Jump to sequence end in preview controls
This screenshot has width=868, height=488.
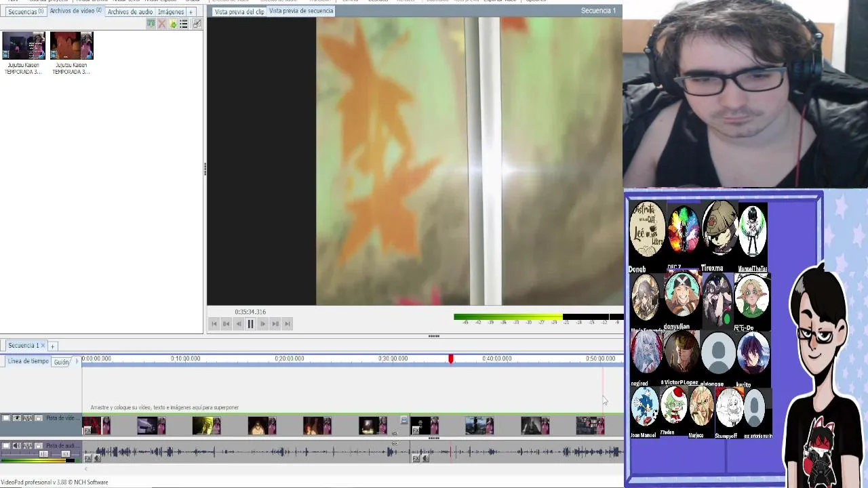click(x=287, y=324)
